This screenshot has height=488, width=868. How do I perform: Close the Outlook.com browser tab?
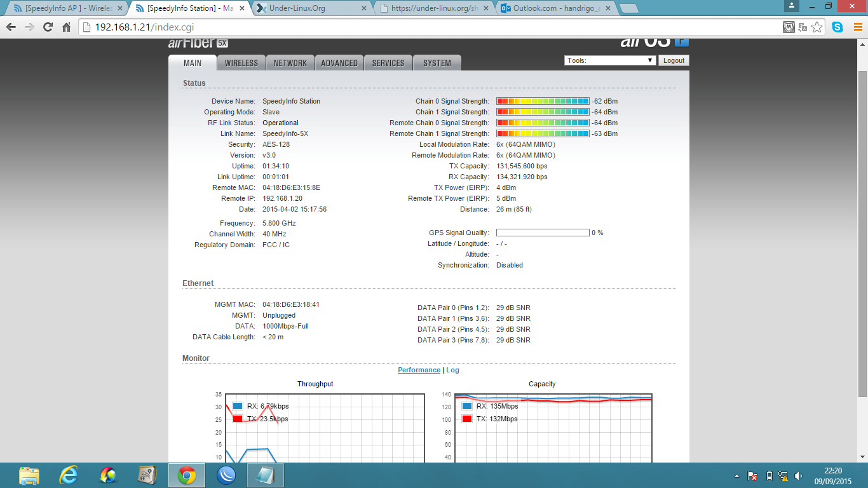[607, 8]
